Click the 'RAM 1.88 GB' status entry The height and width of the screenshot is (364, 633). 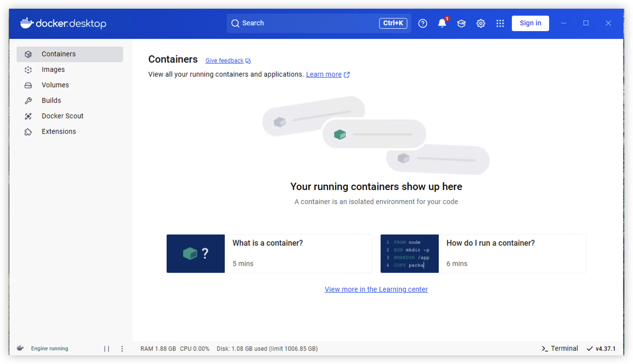click(x=158, y=349)
